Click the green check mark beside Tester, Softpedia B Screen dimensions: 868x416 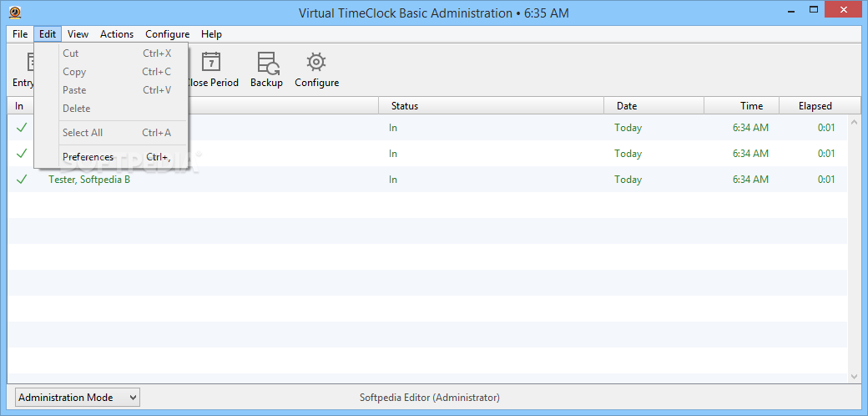tap(22, 179)
